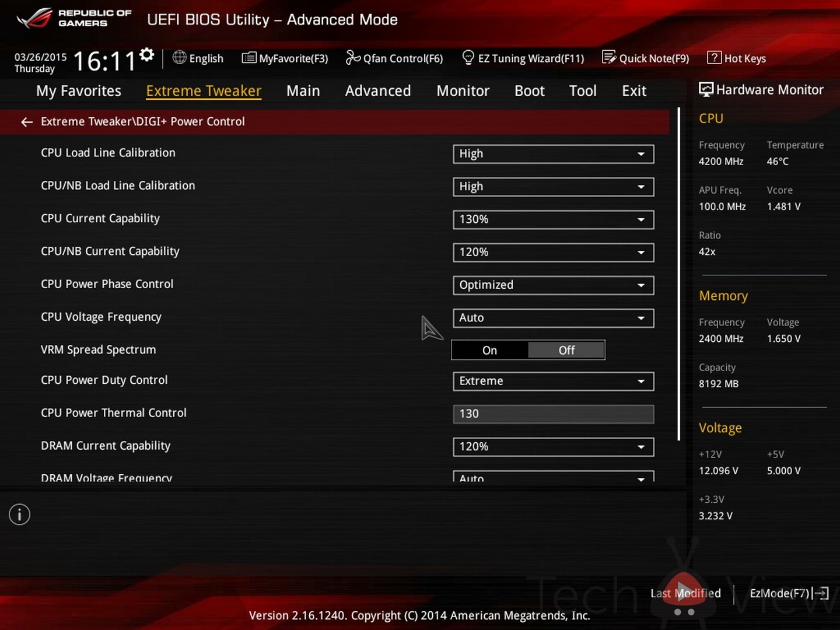
Task: Open the Monitor tab
Action: pyautogui.click(x=463, y=91)
